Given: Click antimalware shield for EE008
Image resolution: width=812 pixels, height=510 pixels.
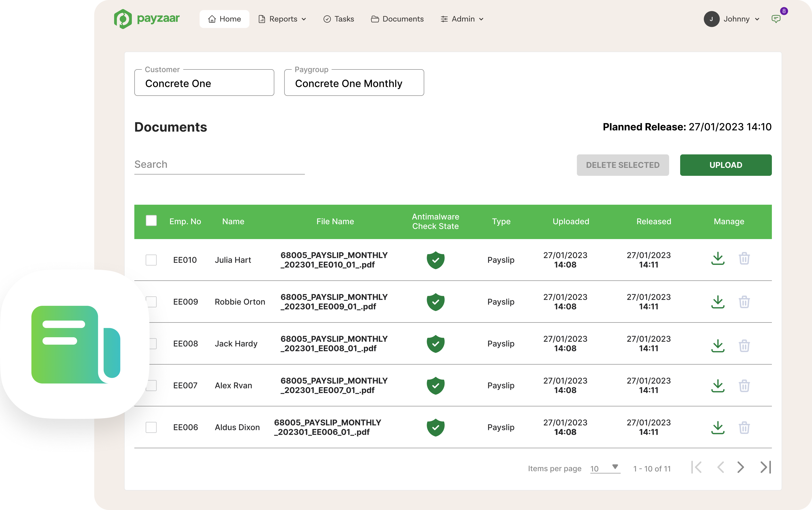Looking at the screenshot, I should pos(435,344).
